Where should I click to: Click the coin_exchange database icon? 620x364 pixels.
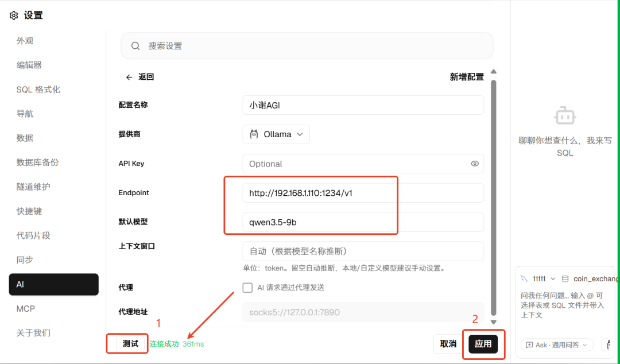click(565, 279)
